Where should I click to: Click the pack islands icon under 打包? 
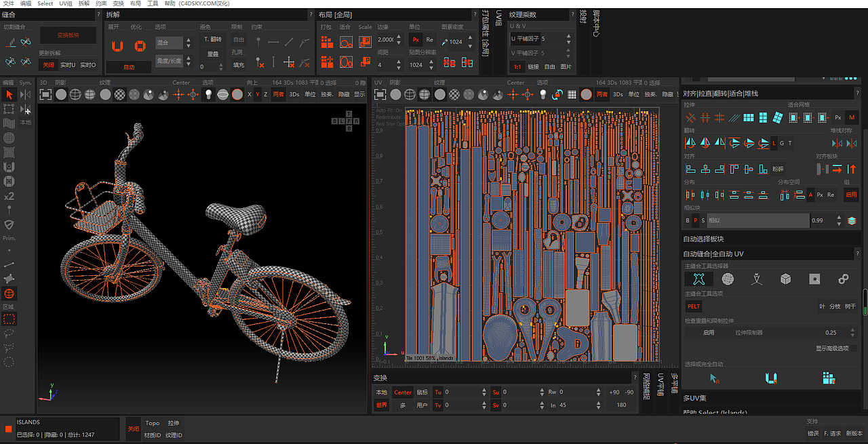click(327, 42)
